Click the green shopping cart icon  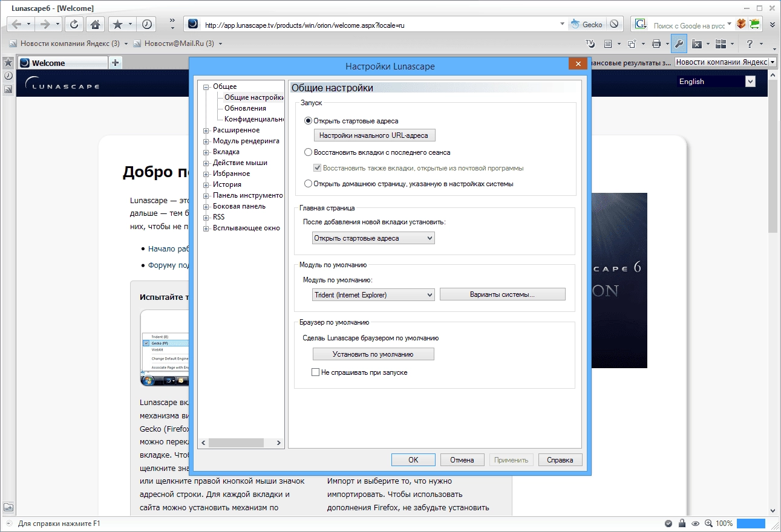click(754, 24)
